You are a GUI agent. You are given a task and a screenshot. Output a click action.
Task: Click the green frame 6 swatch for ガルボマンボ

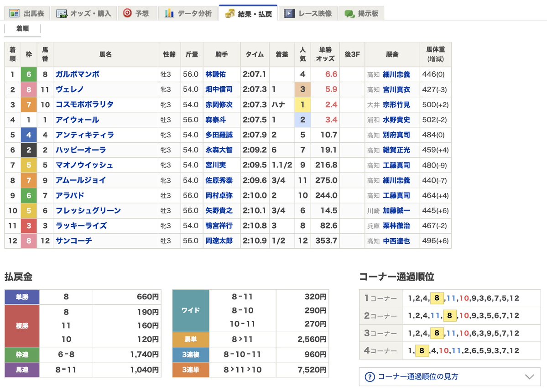coord(29,74)
